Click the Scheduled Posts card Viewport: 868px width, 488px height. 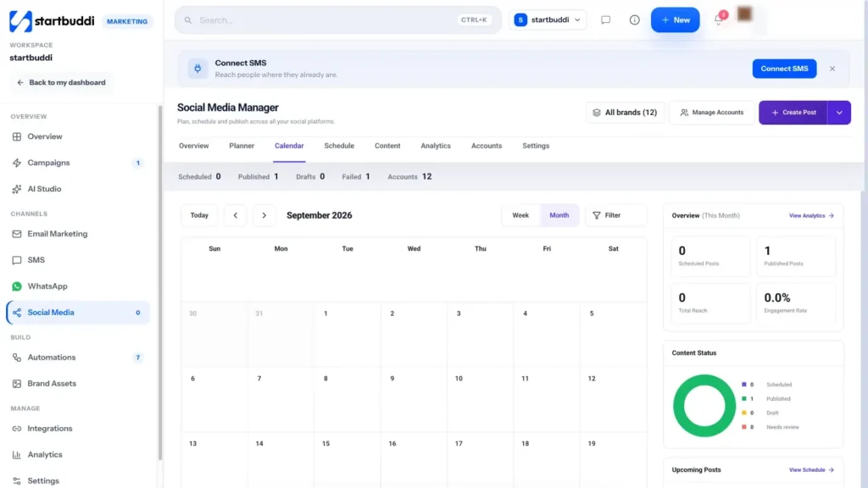coord(711,256)
